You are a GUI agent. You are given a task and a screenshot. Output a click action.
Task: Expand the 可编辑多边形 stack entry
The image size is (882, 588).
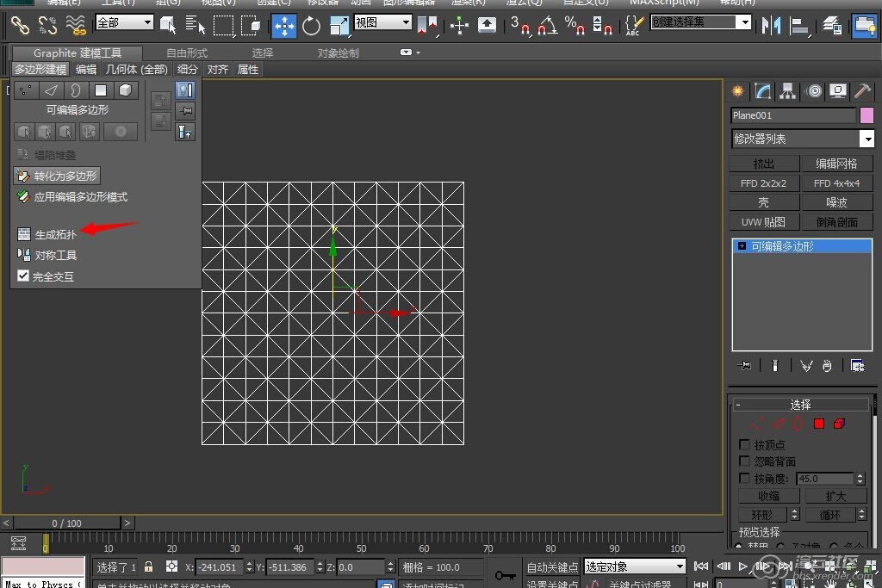point(741,246)
